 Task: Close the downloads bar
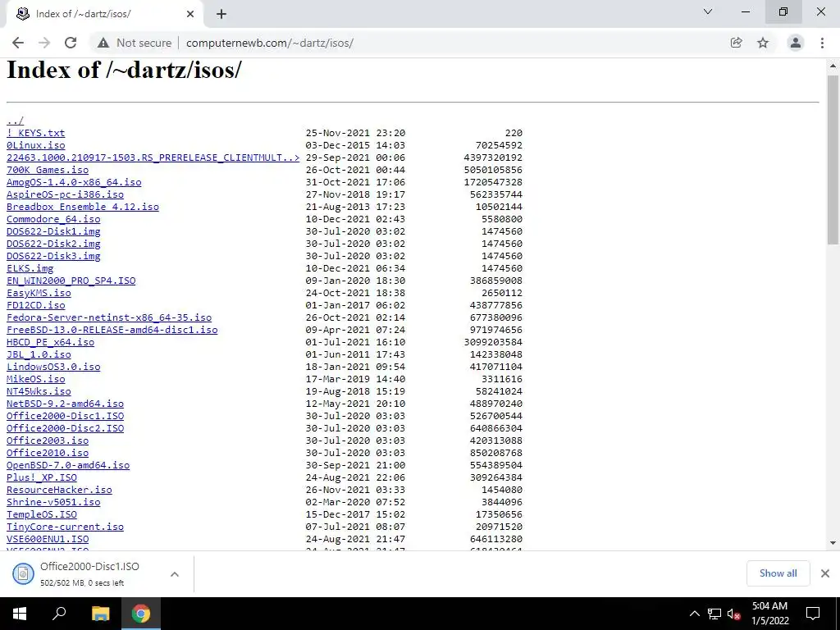tap(825, 573)
